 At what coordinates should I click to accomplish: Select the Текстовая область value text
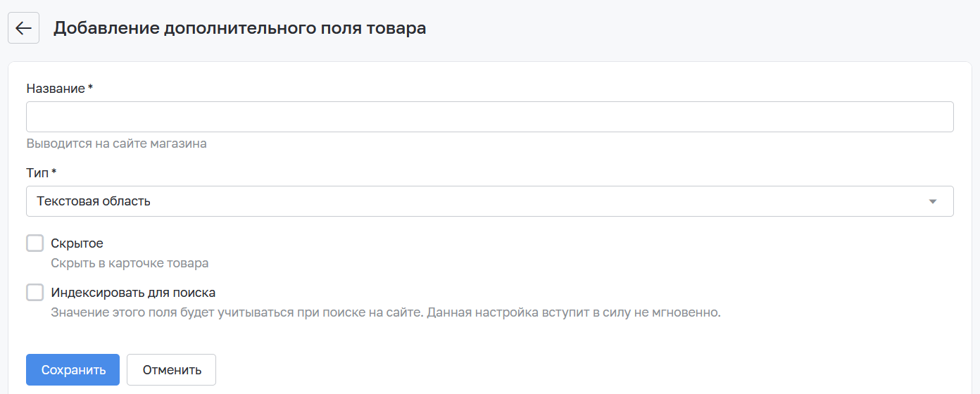pos(94,201)
